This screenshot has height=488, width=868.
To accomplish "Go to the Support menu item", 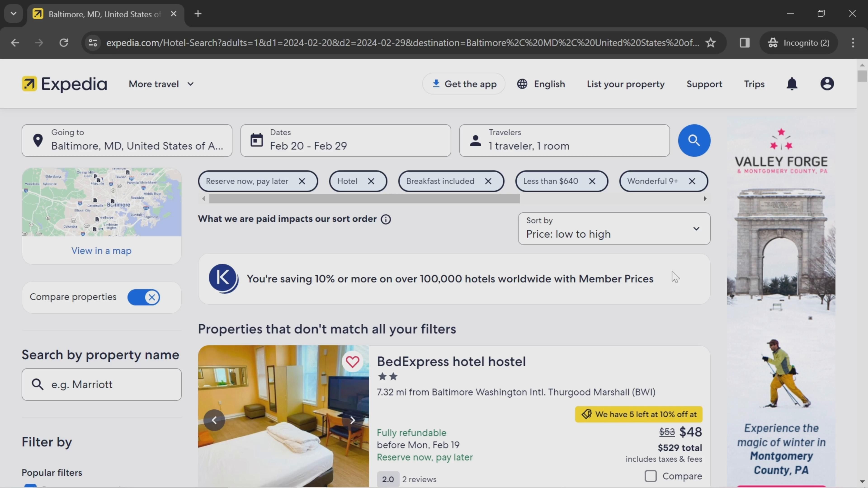I will point(704,84).
